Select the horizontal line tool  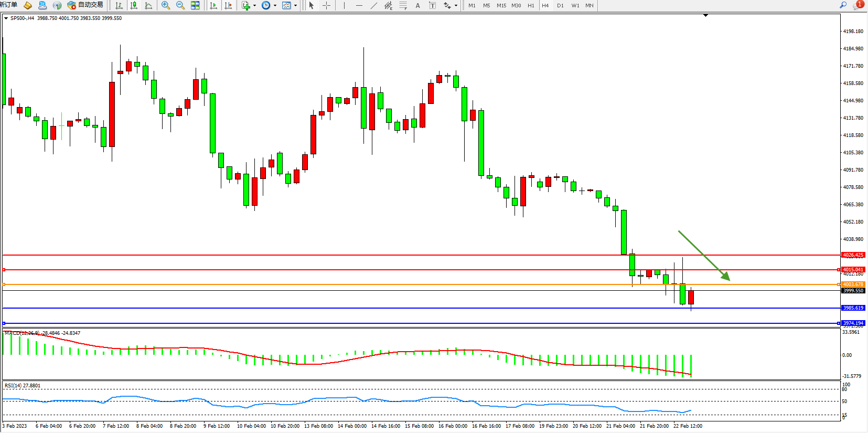359,5
